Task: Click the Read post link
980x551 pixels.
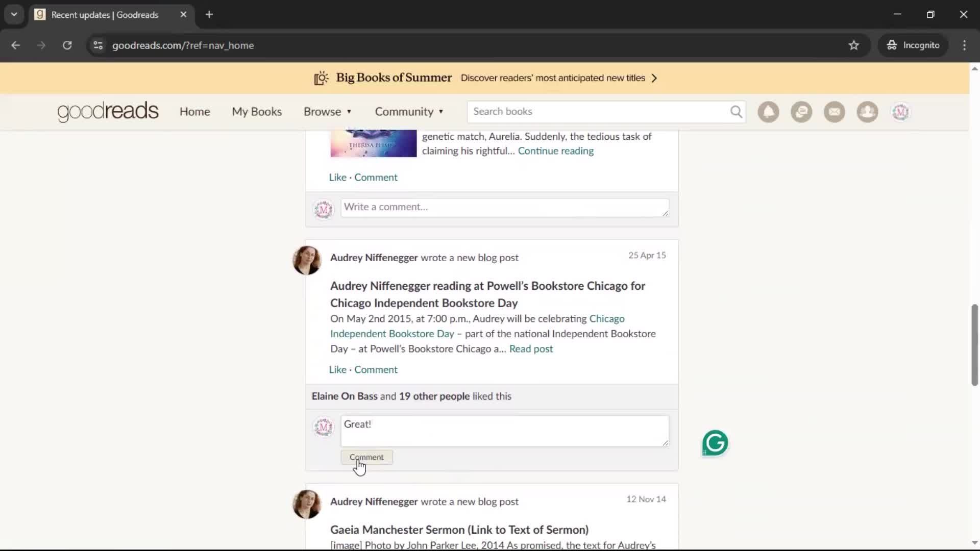Action: click(x=531, y=349)
